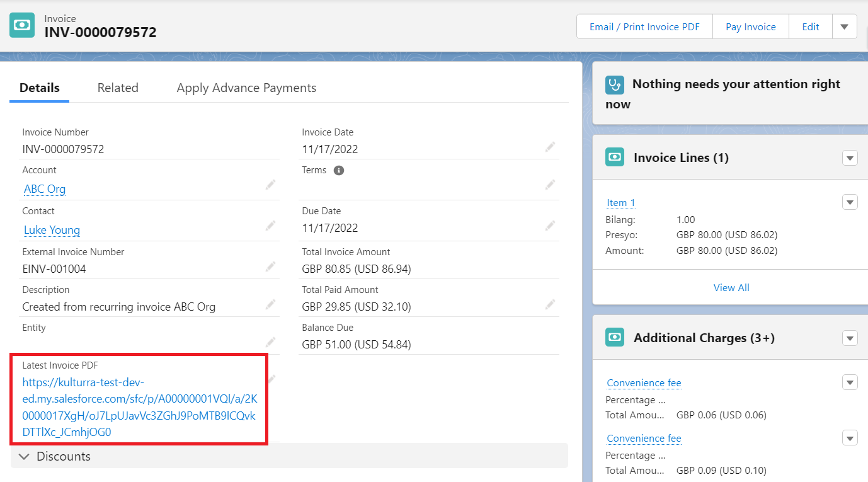Open the Item 1 row actions dropdown
Viewport: 868px width, 482px height.
coord(850,202)
